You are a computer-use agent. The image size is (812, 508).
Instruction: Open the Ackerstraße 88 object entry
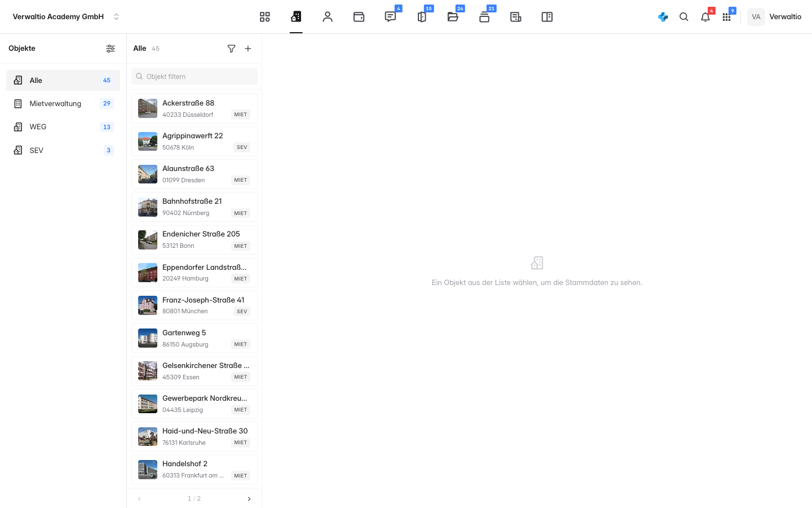(x=195, y=108)
